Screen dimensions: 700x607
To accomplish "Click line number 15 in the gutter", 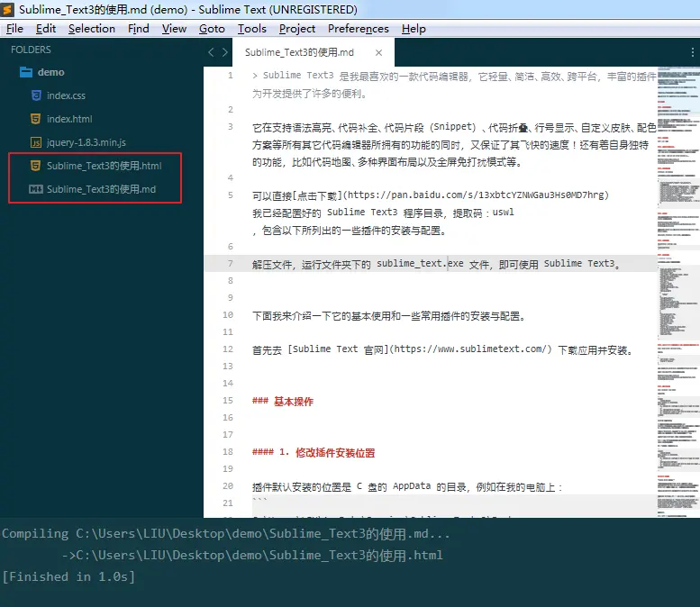I will [228, 401].
